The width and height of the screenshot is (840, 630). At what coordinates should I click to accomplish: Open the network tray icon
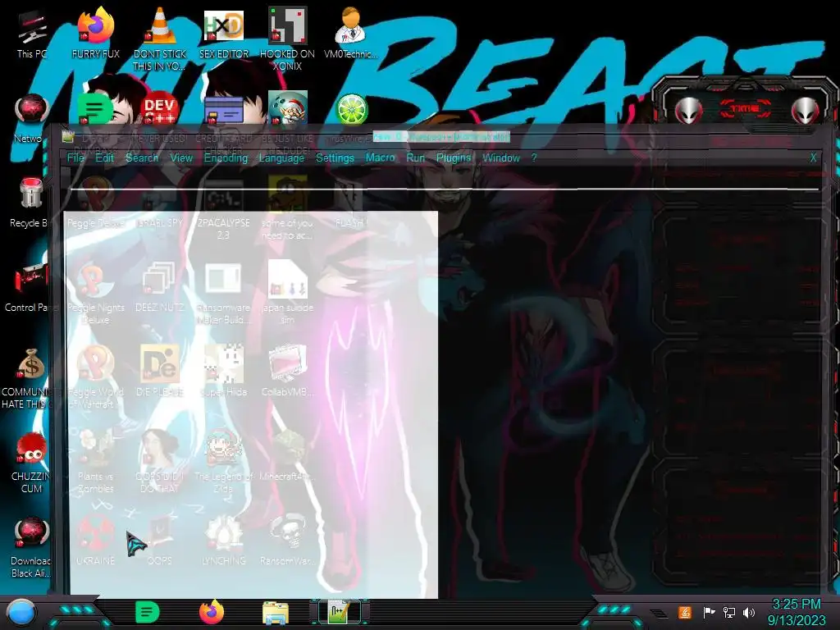[729, 612]
